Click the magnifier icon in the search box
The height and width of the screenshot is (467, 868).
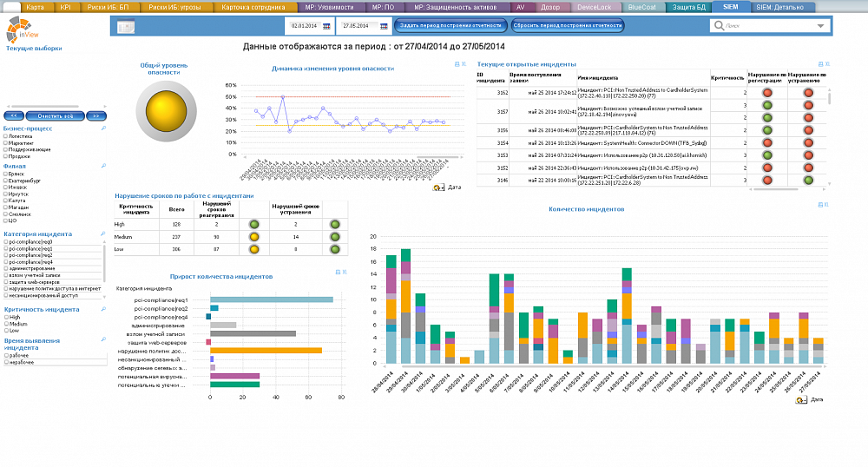[719, 25]
